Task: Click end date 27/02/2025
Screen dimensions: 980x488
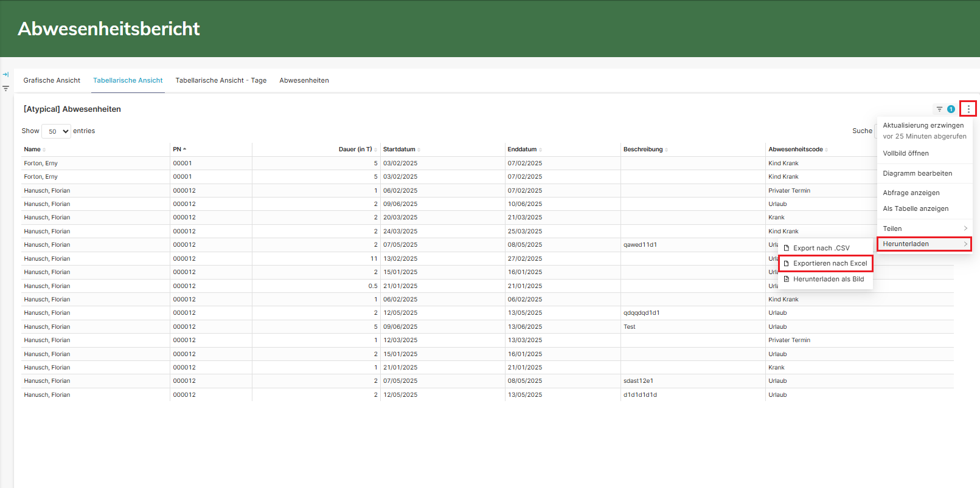Action: 525,259
